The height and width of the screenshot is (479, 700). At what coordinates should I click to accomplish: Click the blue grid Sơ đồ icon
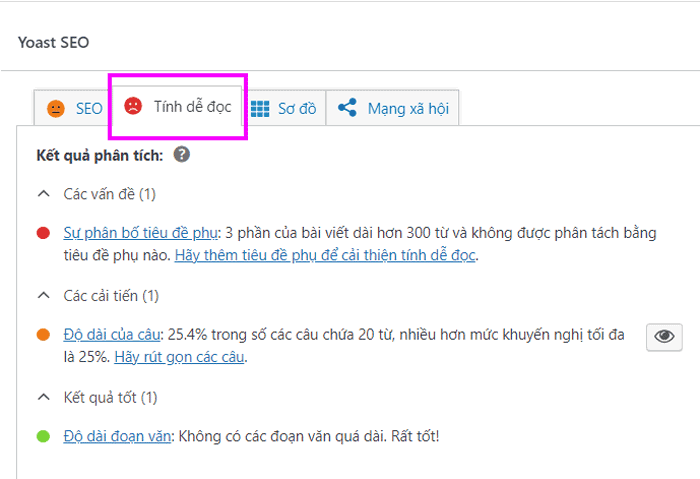(x=260, y=108)
